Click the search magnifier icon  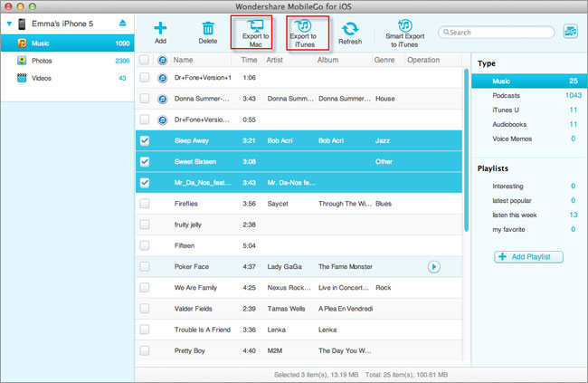click(x=446, y=33)
